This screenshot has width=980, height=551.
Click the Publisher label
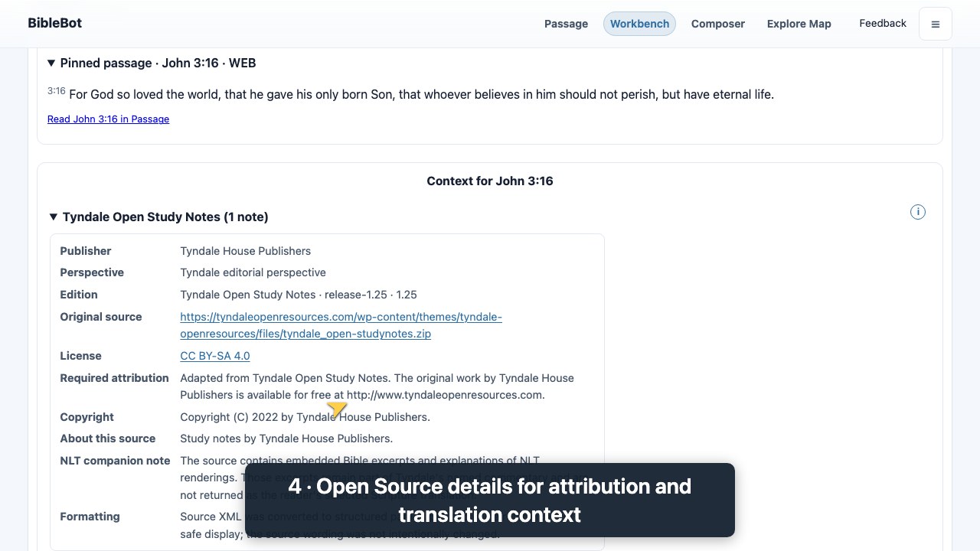[x=86, y=251]
